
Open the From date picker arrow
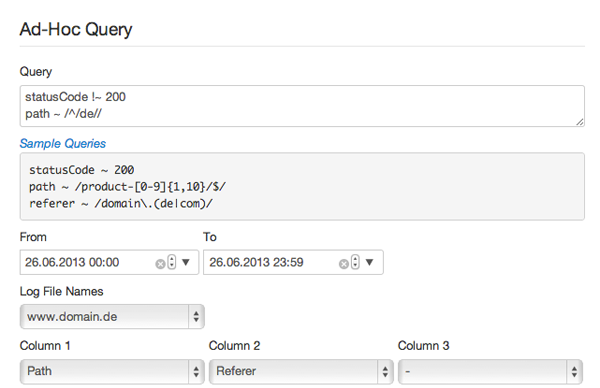(x=186, y=262)
